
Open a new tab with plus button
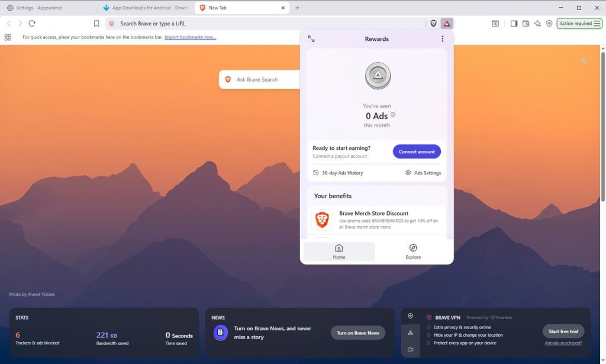[297, 8]
